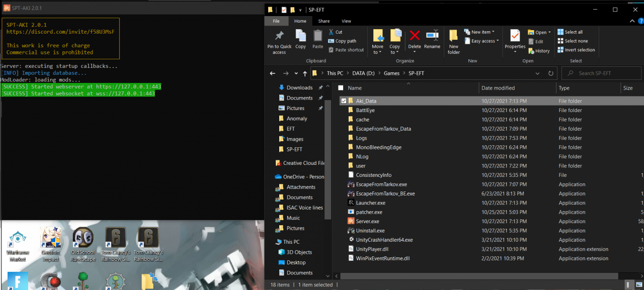The height and width of the screenshot is (290, 644).
Task: Click OldSchool RuneScape desktop shortcut
Action: pyautogui.click(x=83, y=245)
